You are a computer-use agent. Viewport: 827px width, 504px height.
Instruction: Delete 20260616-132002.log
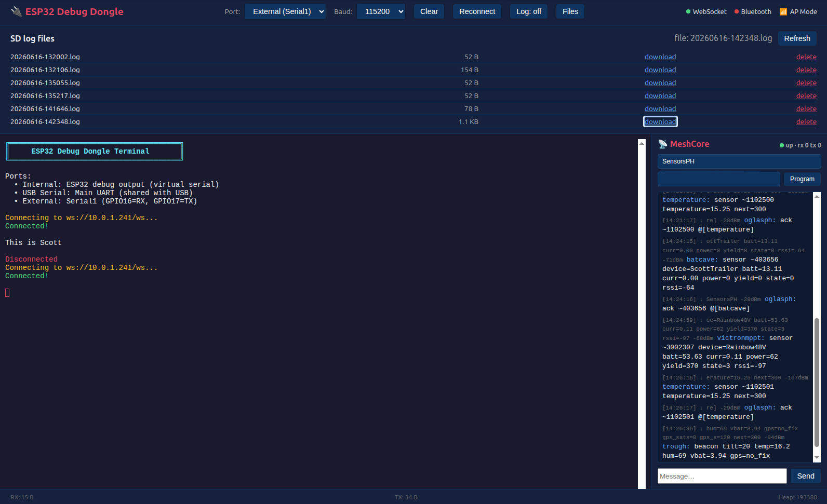[x=806, y=57]
